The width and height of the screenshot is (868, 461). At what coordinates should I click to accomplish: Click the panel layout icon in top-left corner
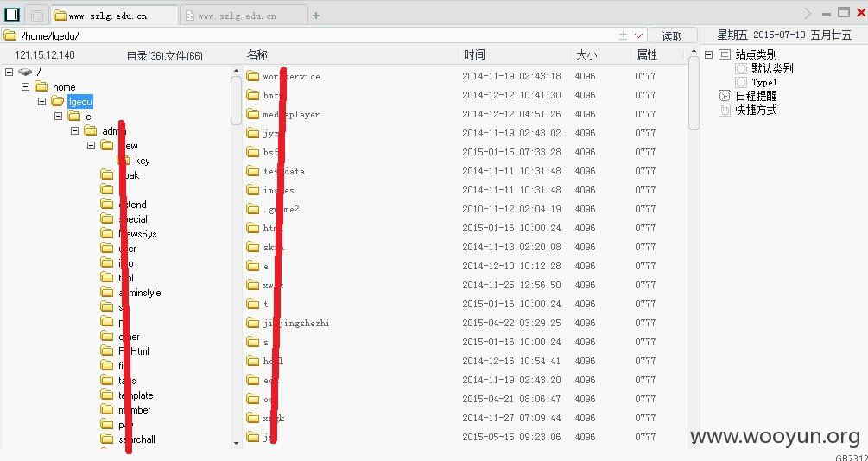point(11,15)
